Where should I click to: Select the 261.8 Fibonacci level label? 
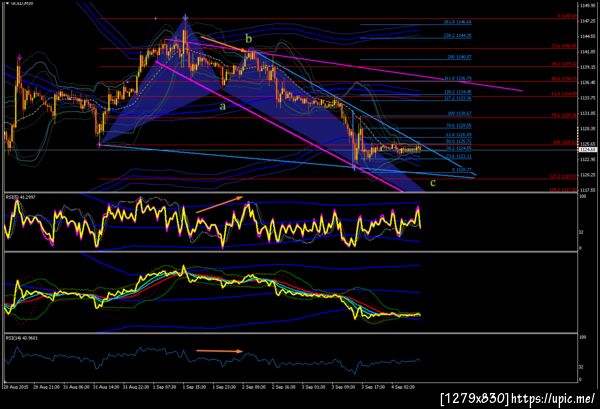[458, 22]
